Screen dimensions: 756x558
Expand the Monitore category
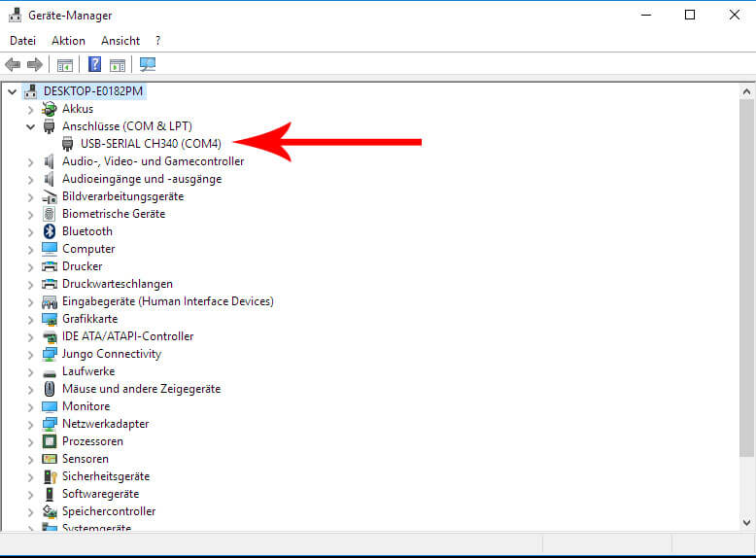click(x=30, y=407)
